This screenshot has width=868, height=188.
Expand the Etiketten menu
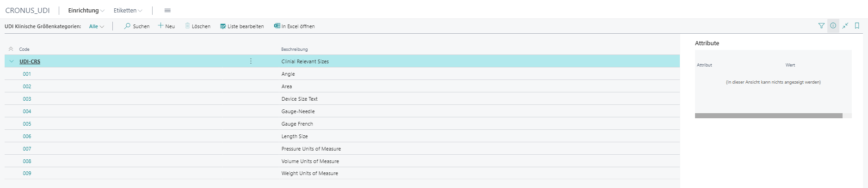pyautogui.click(x=128, y=10)
